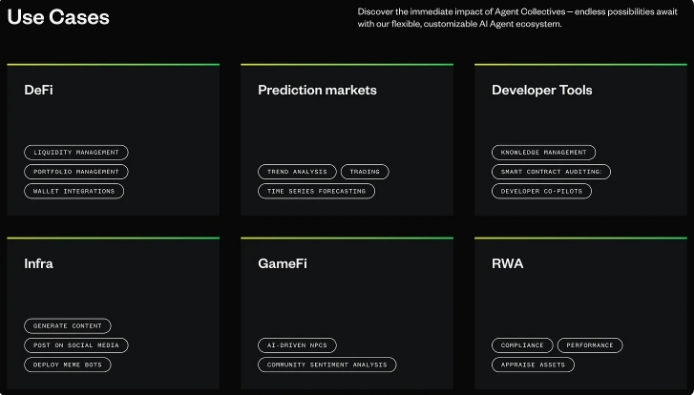Select the Time Series Forecasting tag
Image resolution: width=694 pixels, height=395 pixels.
[x=316, y=191]
